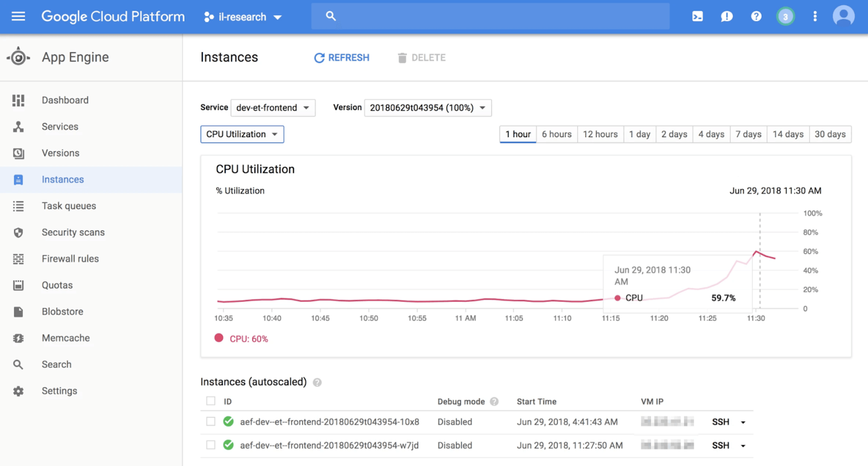The image size is (868, 466).
Task: Open the Cloud Shell terminal icon
Action: (697, 16)
